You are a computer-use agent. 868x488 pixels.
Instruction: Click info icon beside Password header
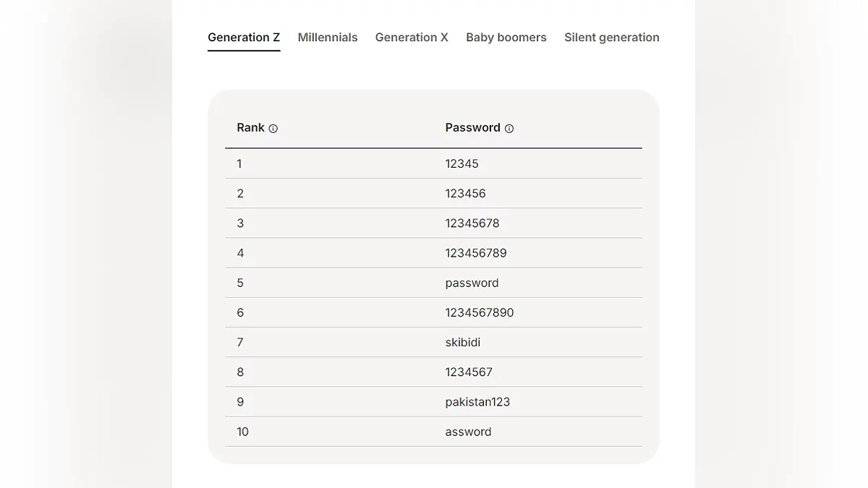point(509,129)
